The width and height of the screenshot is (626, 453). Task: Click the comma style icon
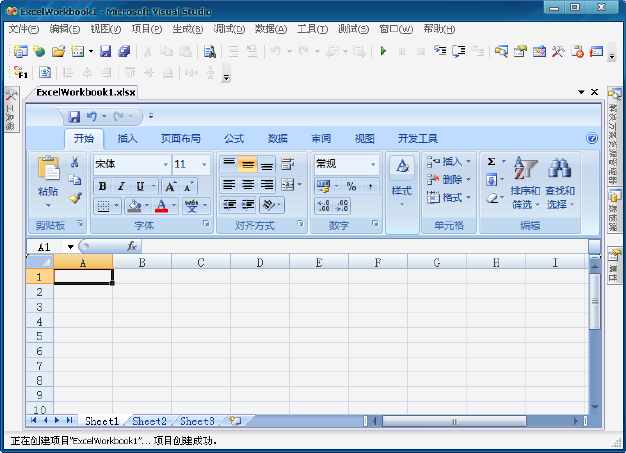coord(370,186)
